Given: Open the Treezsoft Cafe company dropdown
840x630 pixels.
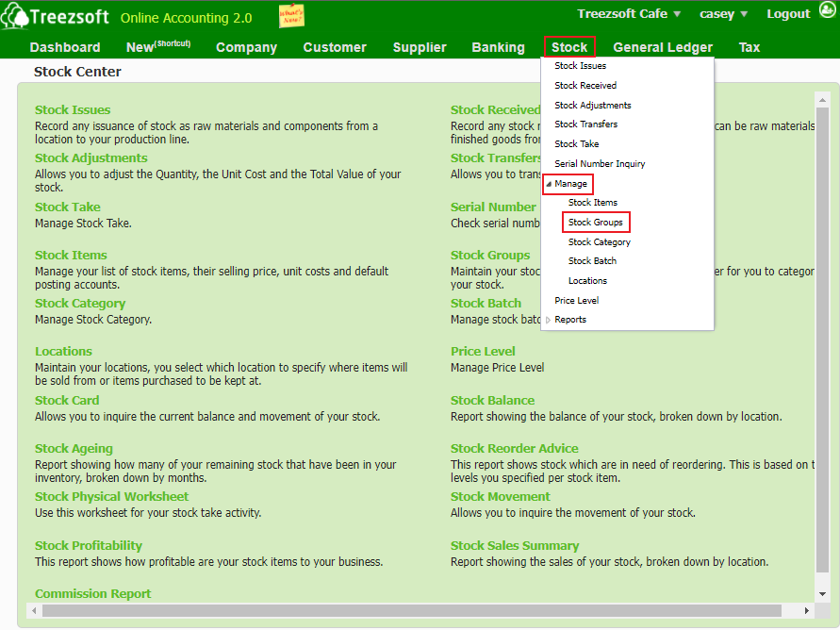Looking at the screenshot, I should point(628,14).
